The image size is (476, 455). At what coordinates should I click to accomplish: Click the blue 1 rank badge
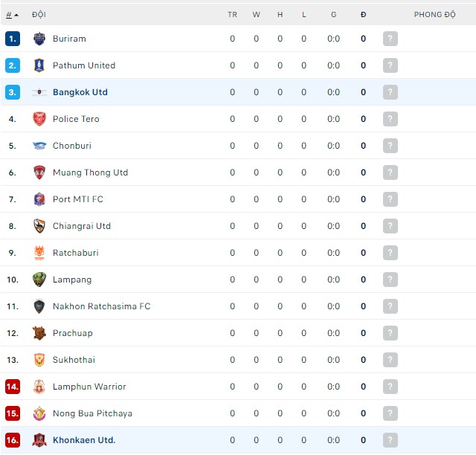[12, 39]
